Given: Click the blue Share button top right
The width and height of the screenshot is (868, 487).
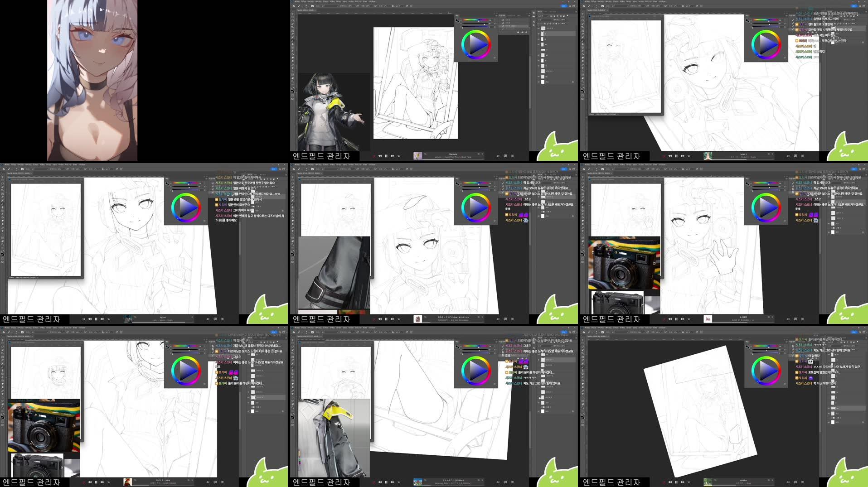Looking at the screenshot, I should pos(564,6).
